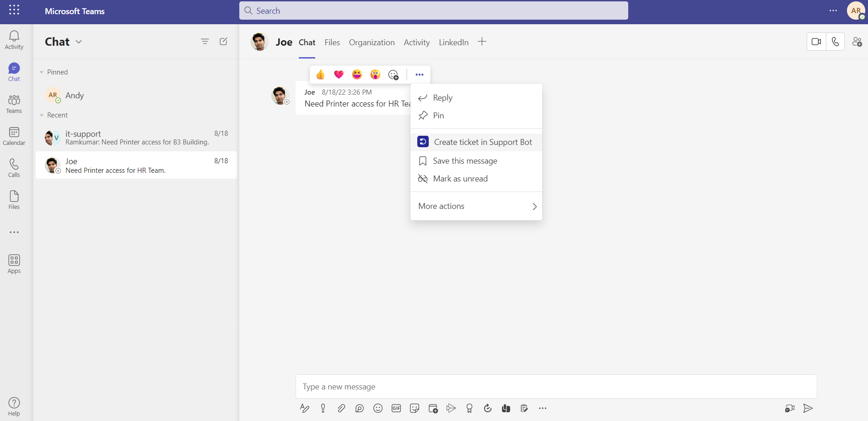Expand the More actions submenu
868x421 pixels.
pos(476,206)
